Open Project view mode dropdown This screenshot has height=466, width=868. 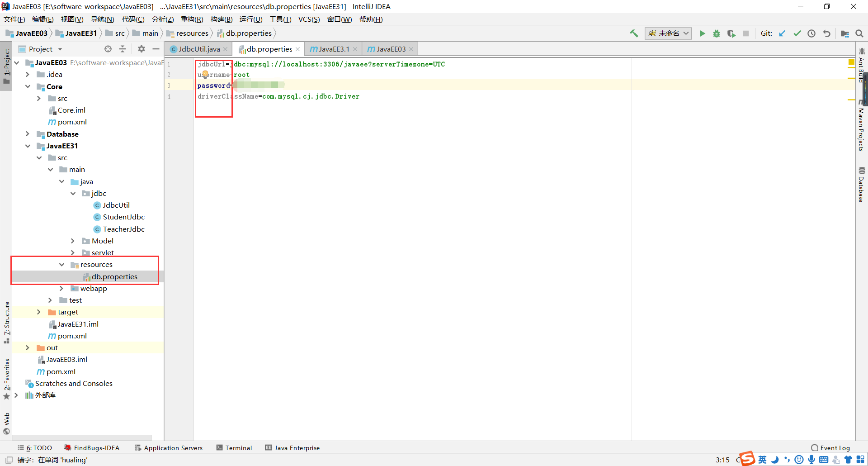[x=60, y=49]
